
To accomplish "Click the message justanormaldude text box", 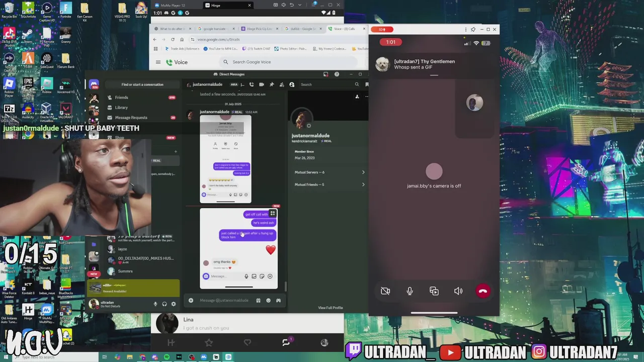I will click(x=224, y=300).
